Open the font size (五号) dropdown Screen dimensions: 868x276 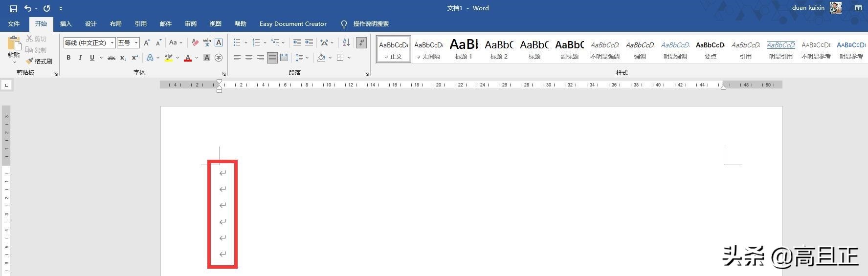(x=136, y=43)
